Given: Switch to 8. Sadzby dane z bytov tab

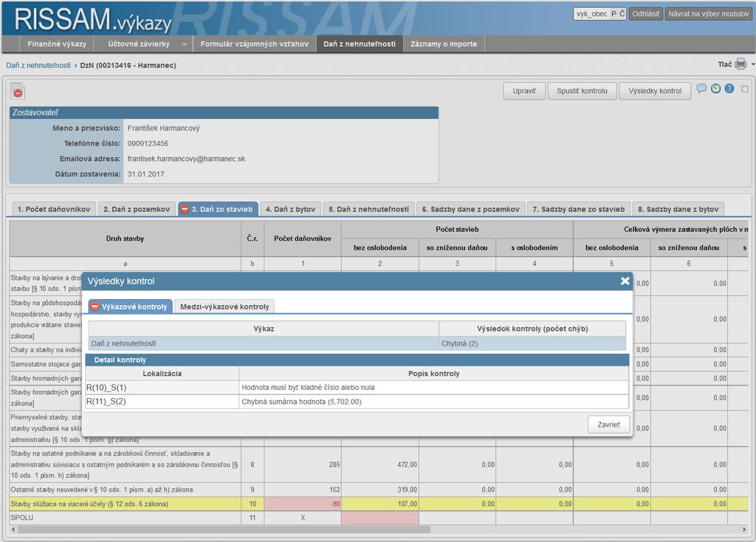Looking at the screenshot, I should click(x=678, y=209).
